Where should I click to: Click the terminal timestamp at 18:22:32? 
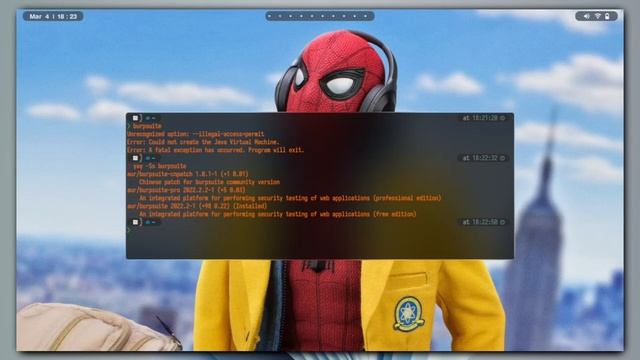(x=484, y=158)
